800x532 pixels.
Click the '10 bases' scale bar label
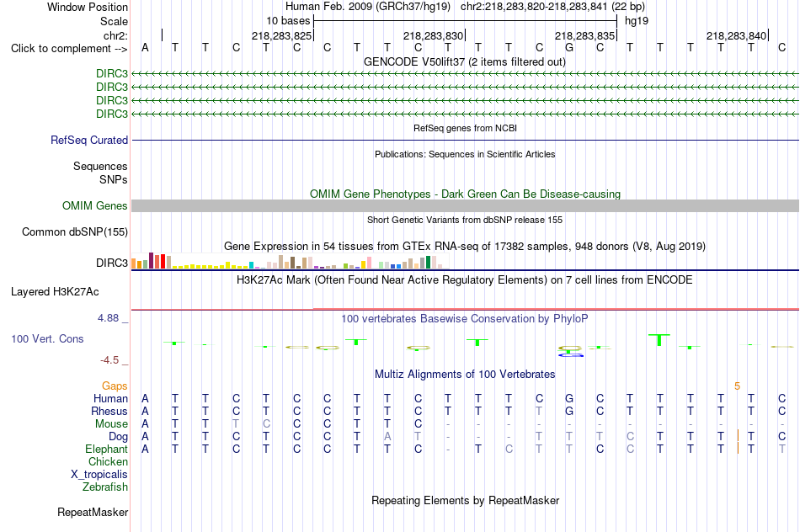click(x=288, y=21)
